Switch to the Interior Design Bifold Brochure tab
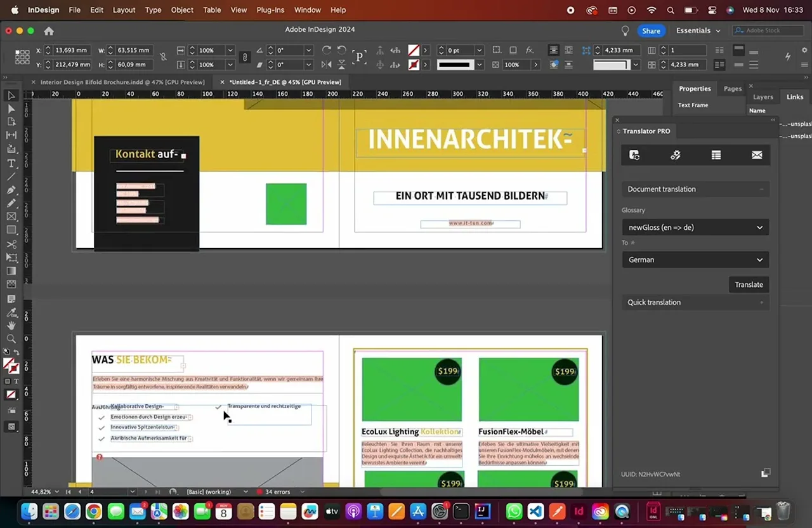This screenshot has height=528, width=812. pyautogui.click(x=122, y=82)
